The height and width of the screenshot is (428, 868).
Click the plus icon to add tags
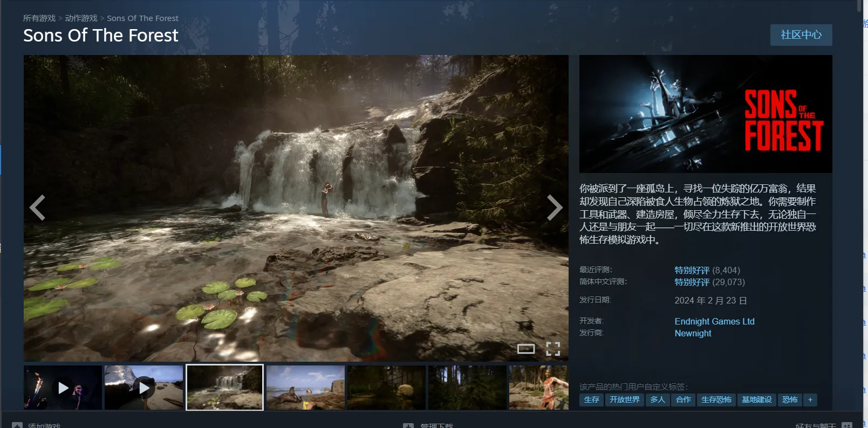pos(810,399)
